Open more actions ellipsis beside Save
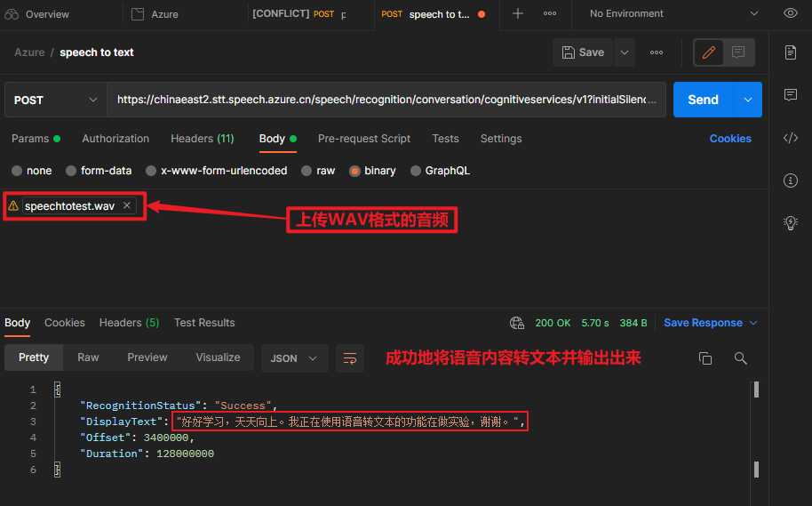 pos(657,52)
